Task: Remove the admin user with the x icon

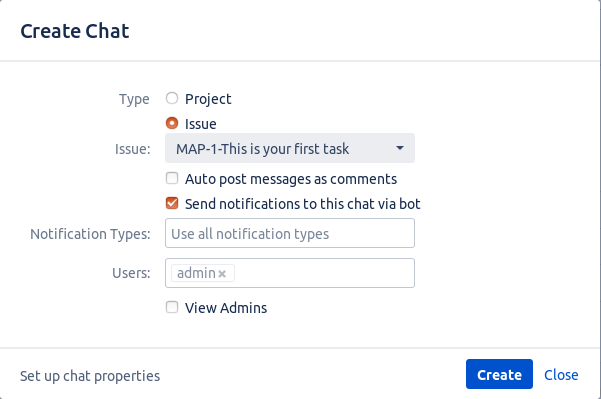Action: point(222,274)
